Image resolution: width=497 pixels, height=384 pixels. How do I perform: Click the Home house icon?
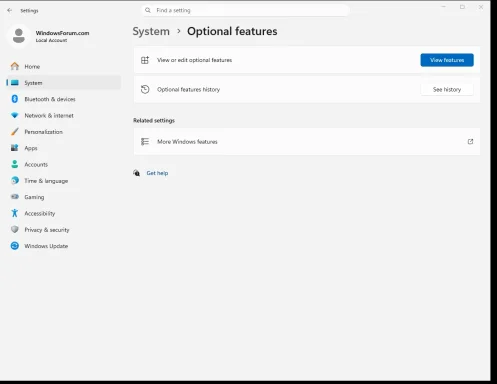(15, 66)
